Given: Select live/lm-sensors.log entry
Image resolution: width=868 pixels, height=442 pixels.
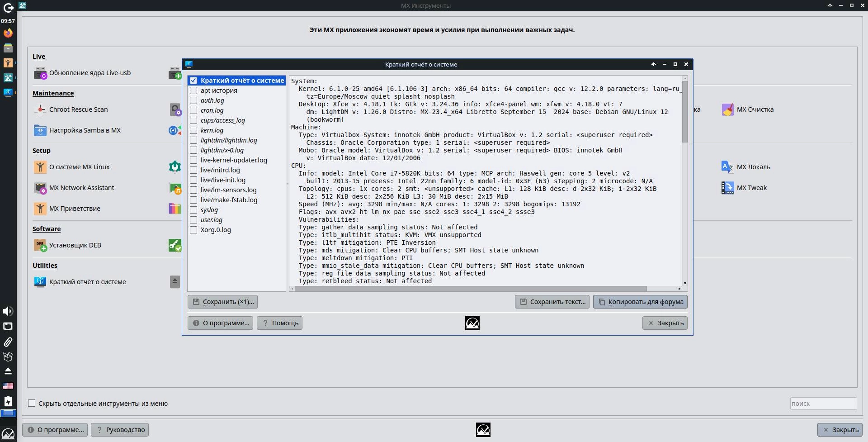Looking at the screenshot, I should click(x=228, y=190).
